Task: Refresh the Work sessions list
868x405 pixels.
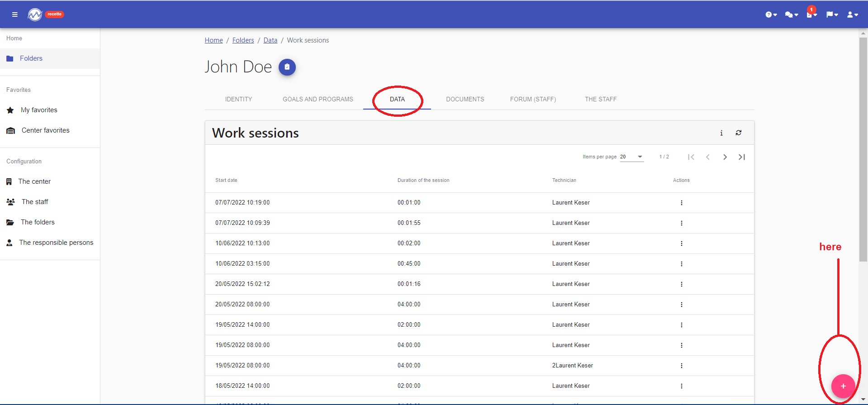Action: coord(739,133)
